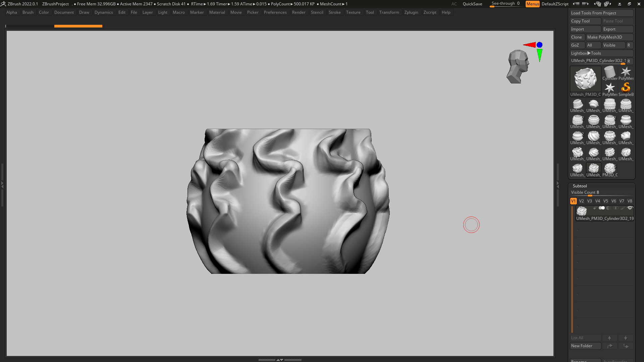Open the Stroke menu
This screenshot has width=644, height=362.
tap(334, 12)
